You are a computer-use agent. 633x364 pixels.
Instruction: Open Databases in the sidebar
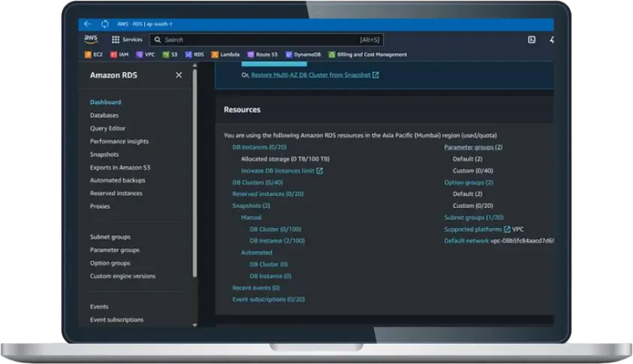point(104,115)
